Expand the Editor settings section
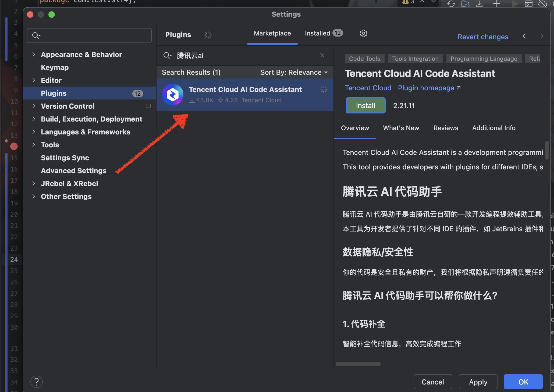The height and width of the screenshot is (392, 554). tap(34, 80)
